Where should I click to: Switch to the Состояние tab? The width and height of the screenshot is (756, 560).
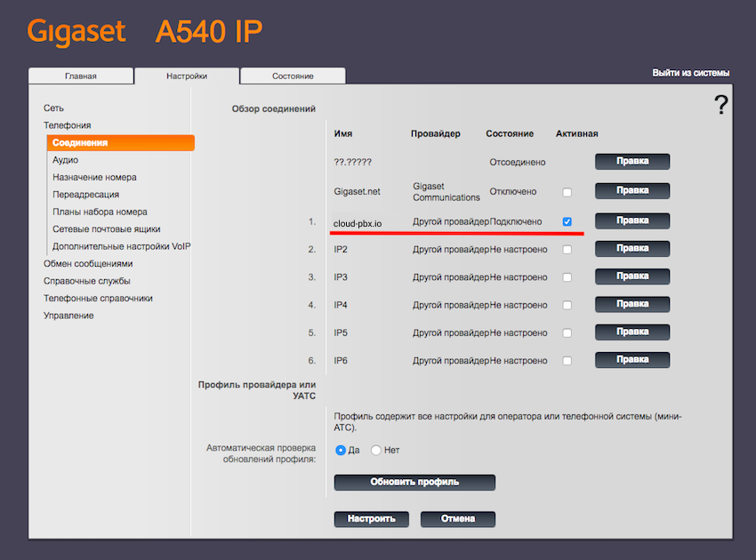293,76
